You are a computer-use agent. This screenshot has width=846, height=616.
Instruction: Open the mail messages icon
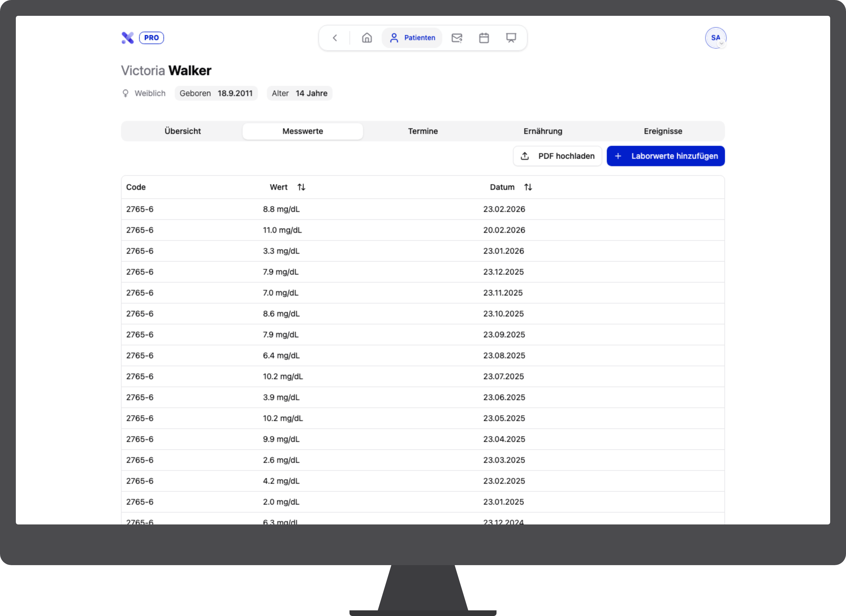457,38
